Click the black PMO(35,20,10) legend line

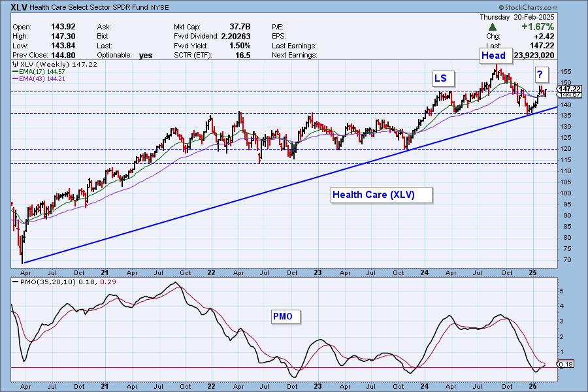point(16,282)
